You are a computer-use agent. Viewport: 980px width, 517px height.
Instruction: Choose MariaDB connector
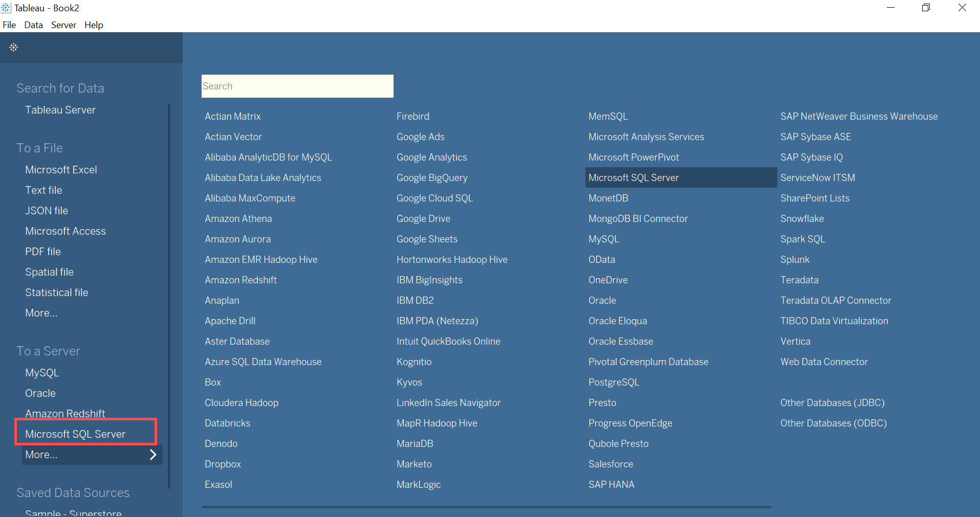[415, 443]
